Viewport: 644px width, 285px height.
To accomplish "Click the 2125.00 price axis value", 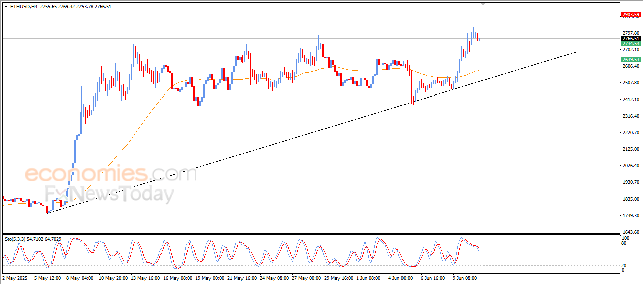I will [631, 149].
